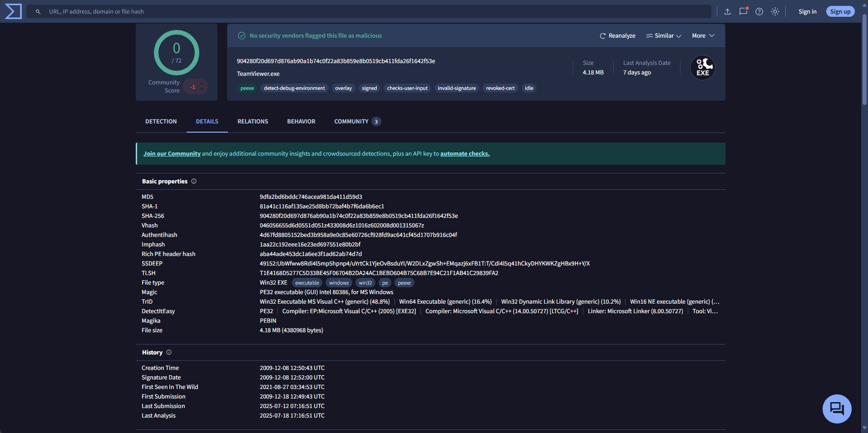Open the floating feedback chat icon
Image resolution: width=868 pixels, height=433 pixels.
(836, 408)
